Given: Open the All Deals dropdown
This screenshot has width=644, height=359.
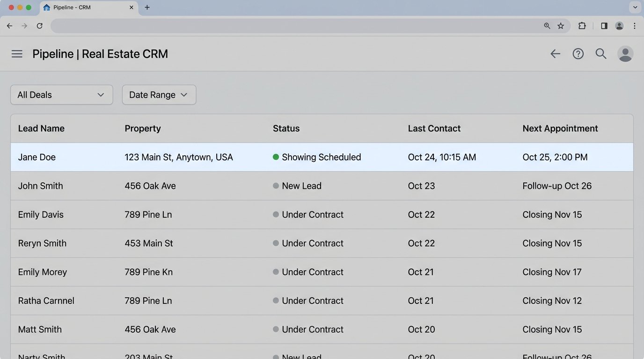Looking at the screenshot, I should click(x=61, y=94).
